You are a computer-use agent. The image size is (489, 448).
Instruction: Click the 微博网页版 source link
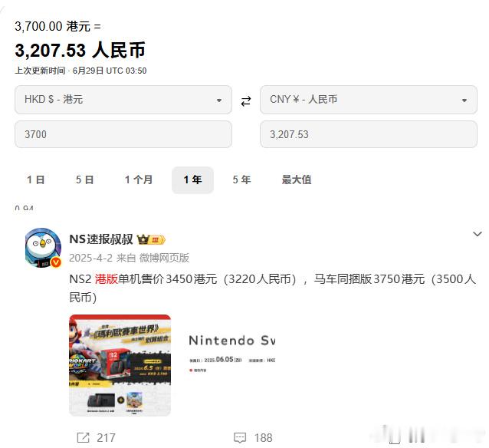pos(164,258)
